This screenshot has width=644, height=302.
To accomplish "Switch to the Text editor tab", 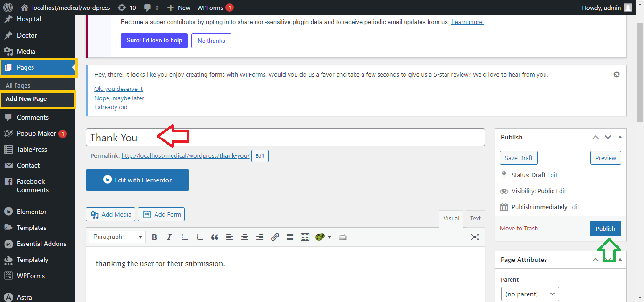I will (x=475, y=219).
